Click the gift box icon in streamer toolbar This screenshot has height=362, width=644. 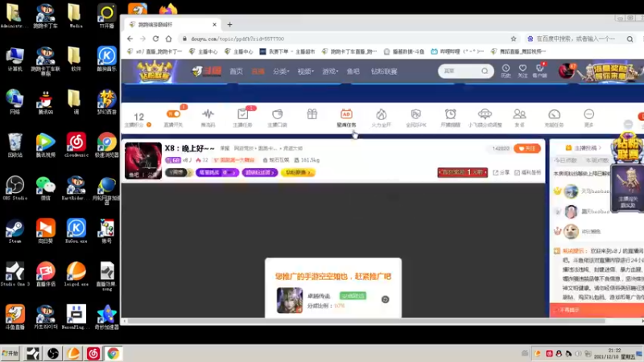[x=312, y=113]
